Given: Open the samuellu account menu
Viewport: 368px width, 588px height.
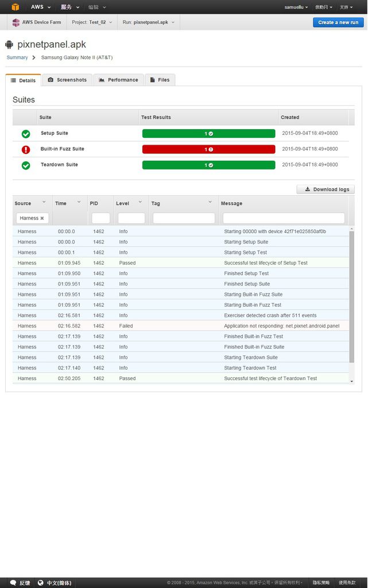Looking at the screenshot, I should click(296, 7).
